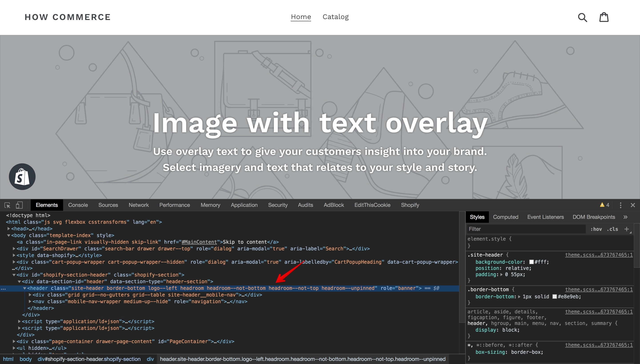This screenshot has height=364, width=640.
Task: Switch to the Computed styles tab
Action: 506,217
